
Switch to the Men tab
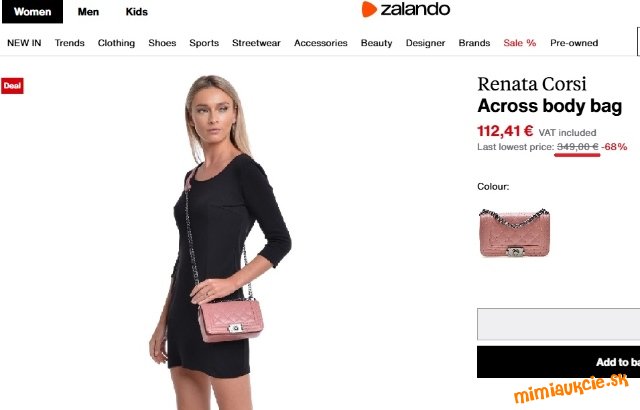pos(88,12)
